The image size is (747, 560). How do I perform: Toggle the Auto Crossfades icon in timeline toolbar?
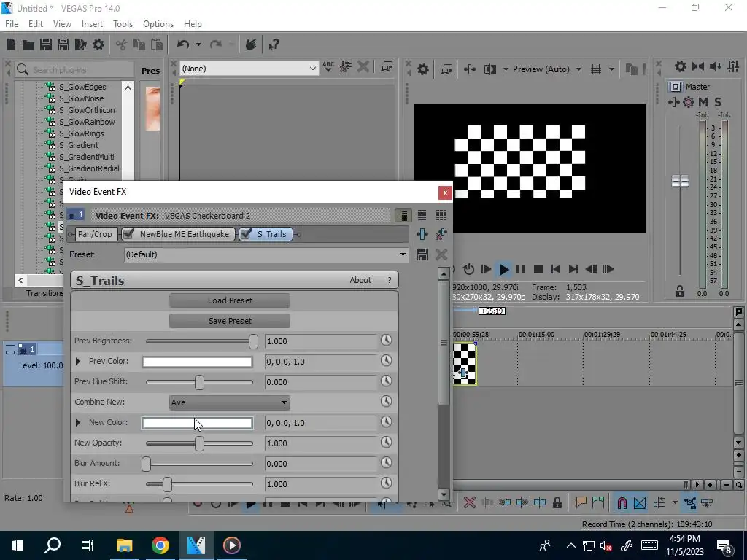[640, 503]
